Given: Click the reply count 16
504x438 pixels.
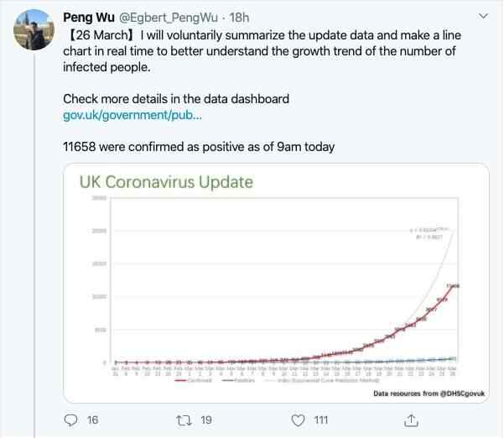Looking at the screenshot, I should point(93,420).
